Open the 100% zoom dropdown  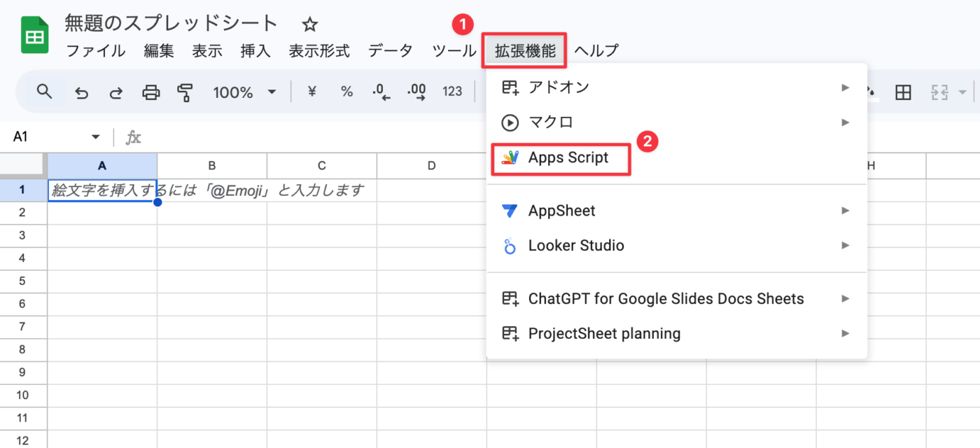(244, 92)
